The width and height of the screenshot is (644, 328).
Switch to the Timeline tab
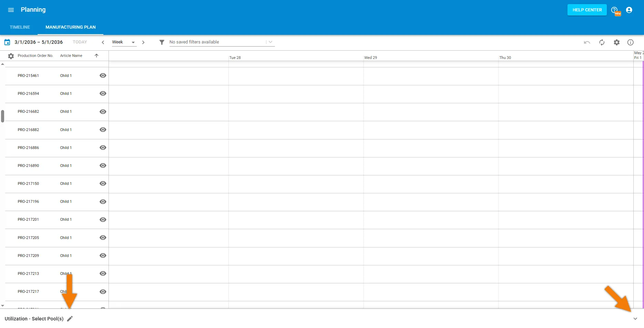click(20, 27)
